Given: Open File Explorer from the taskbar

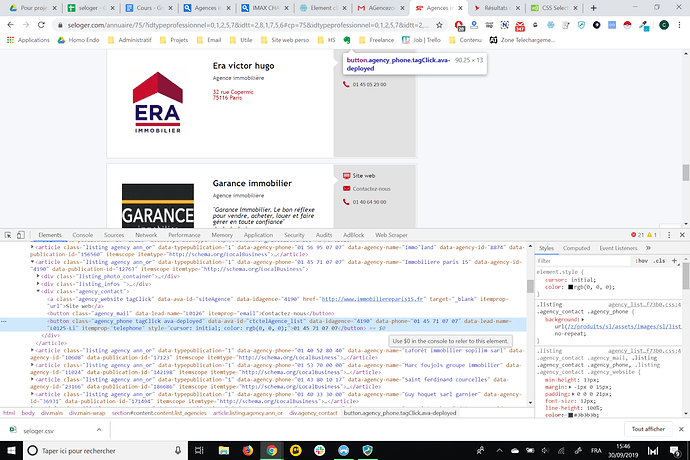Looking at the screenshot, I should click(x=224, y=450).
